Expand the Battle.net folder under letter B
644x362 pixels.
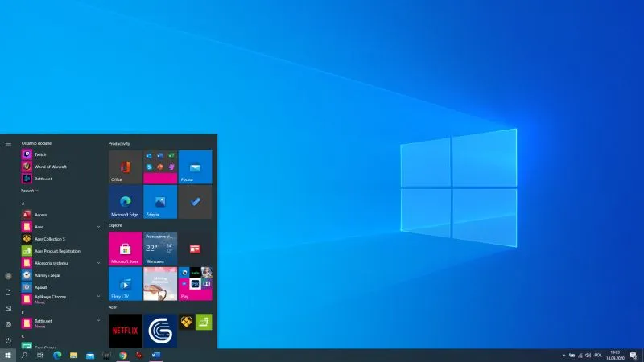(60, 323)
